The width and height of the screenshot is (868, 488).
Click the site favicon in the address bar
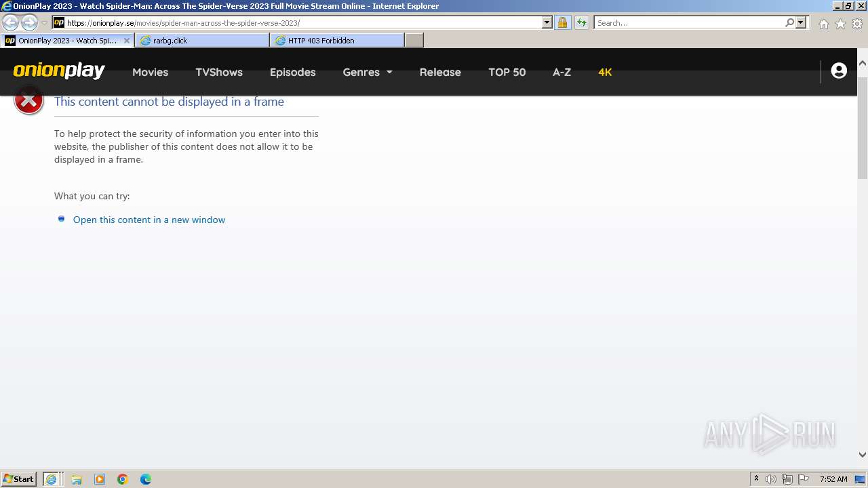(59, 22)
